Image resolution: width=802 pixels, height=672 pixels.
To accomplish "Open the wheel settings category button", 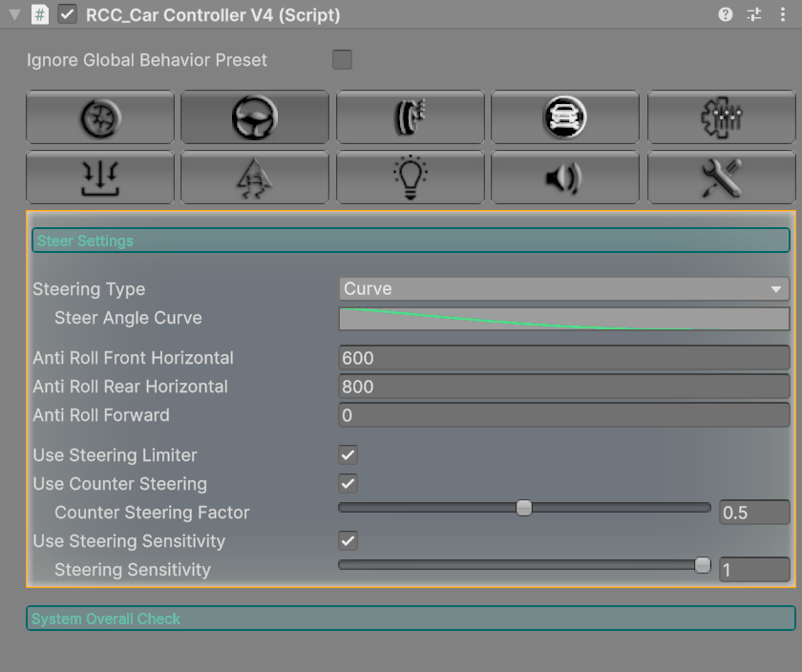I will 100,117.
